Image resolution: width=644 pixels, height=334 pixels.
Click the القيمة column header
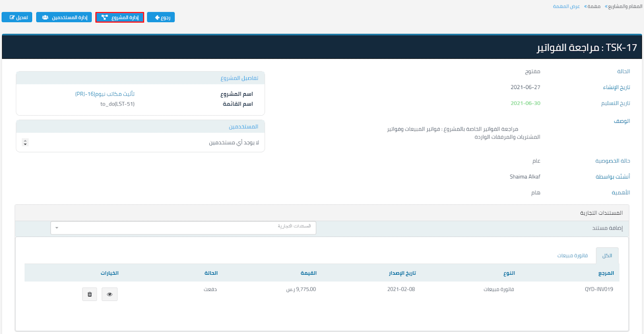308,273
